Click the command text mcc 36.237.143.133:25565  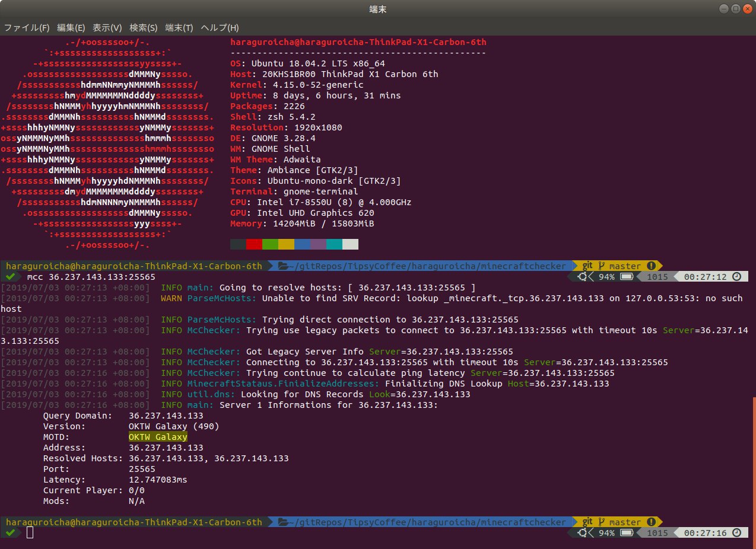pos(91,277)
